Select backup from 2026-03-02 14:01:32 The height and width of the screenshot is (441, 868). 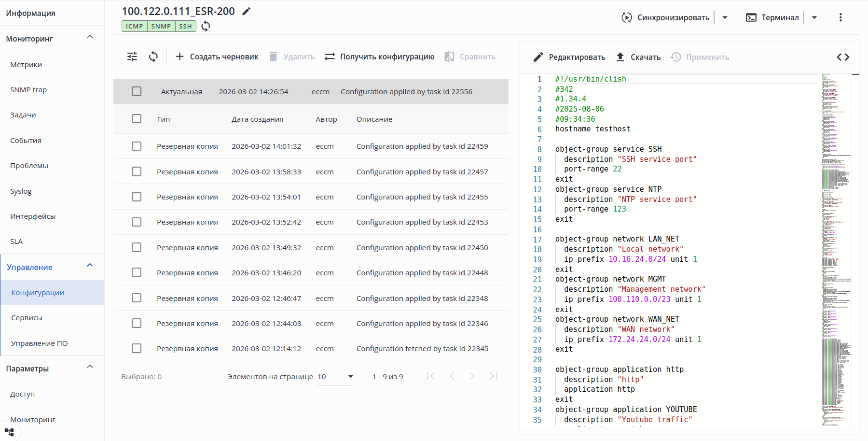pyautogui.click(x=137, y=146)
